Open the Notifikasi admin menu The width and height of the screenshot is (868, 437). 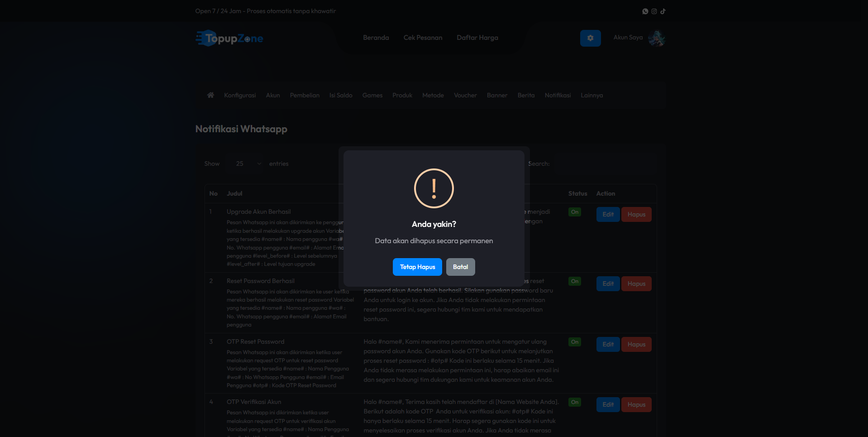click(x=558, y=95)
